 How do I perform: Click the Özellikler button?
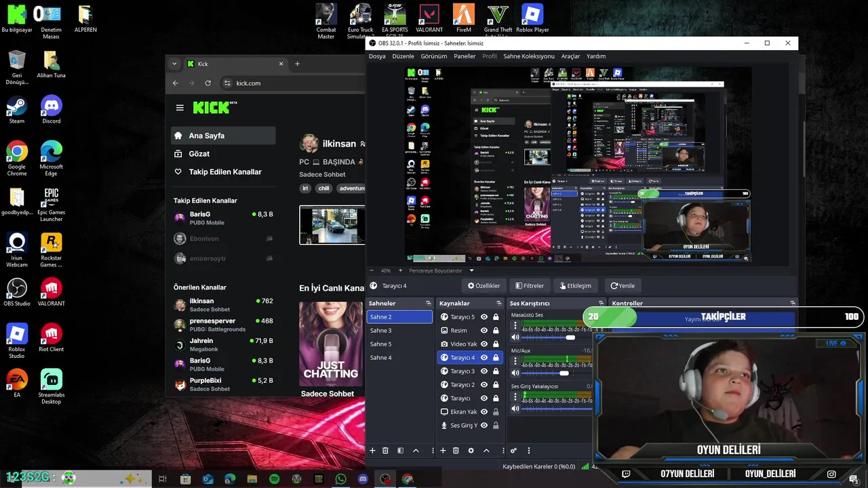point(484,285)
